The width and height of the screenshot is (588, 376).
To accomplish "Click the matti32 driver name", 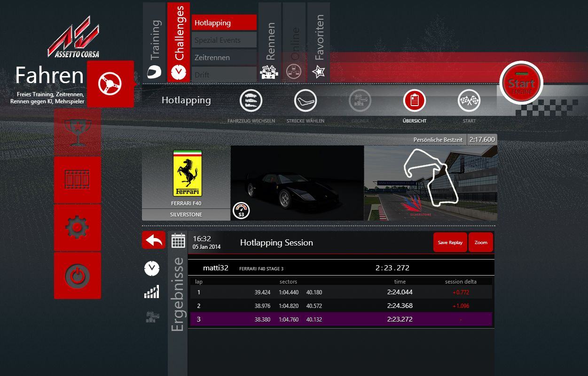I will (x=216, y=268).
